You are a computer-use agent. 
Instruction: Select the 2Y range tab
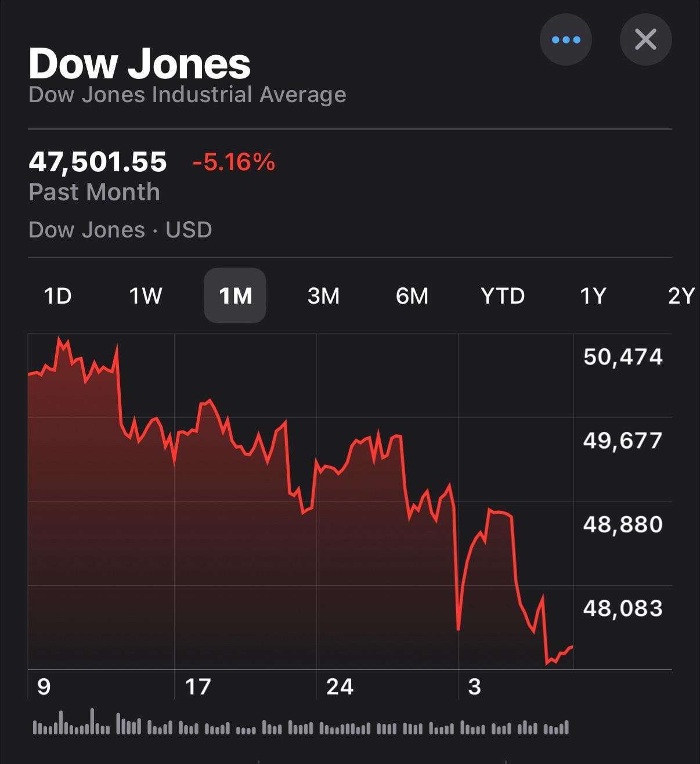point(681,296)
